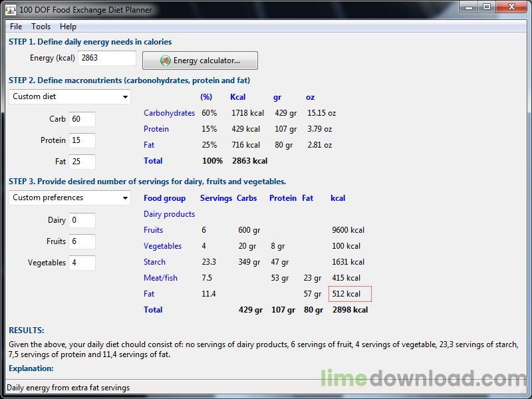Select the highlighted 512 kcal cell

click(x=349, y=293)
